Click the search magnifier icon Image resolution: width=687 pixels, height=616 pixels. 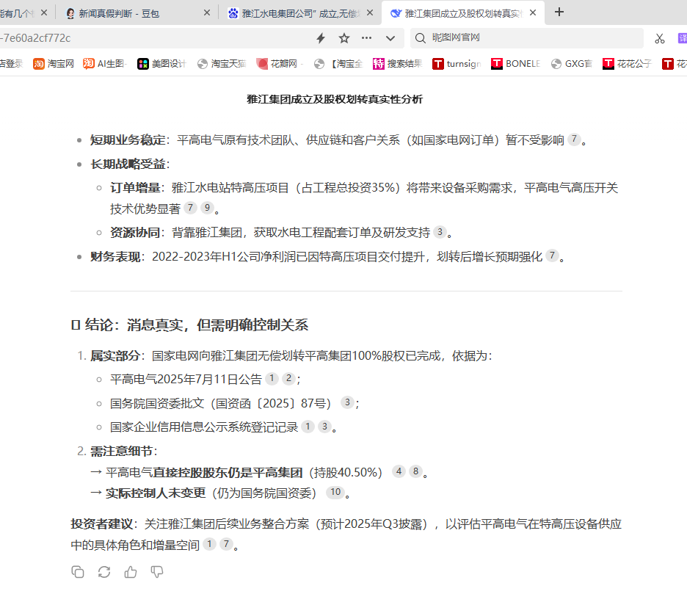(420, 38)
